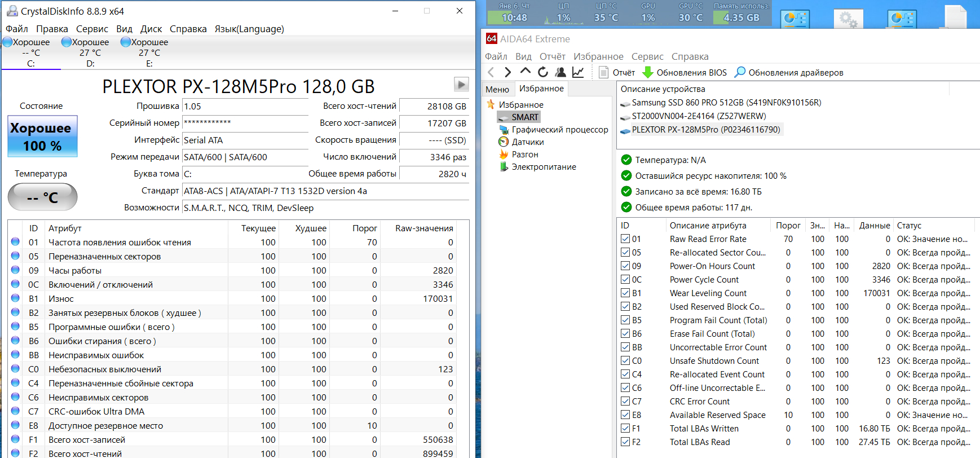Screen dimensions: 980x458
Task: Click green check beside Записано за всё время
Action: point(626,192)
